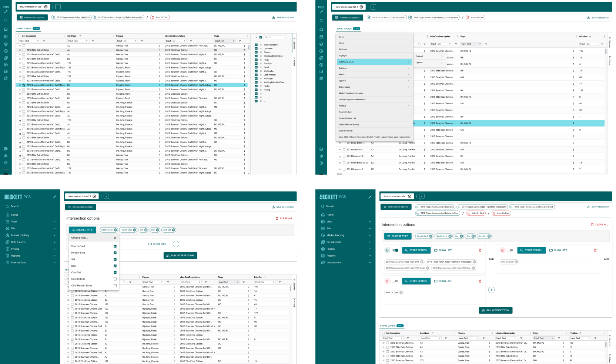Add a group with the plus below AND
The width and height of the screenshot is (616, 364).
tap(491, 290)
